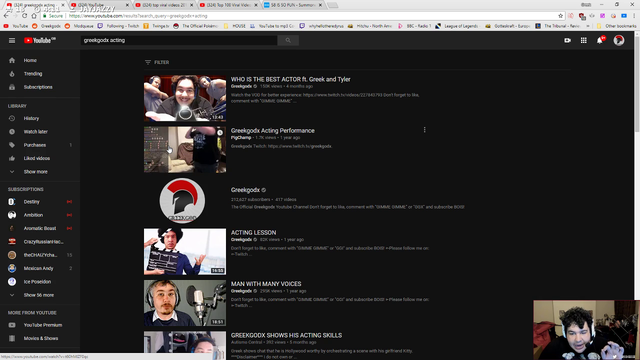Switch to the second YouTube tab
640x360 pixels.
pyautogui.click(x=99, y=5)
